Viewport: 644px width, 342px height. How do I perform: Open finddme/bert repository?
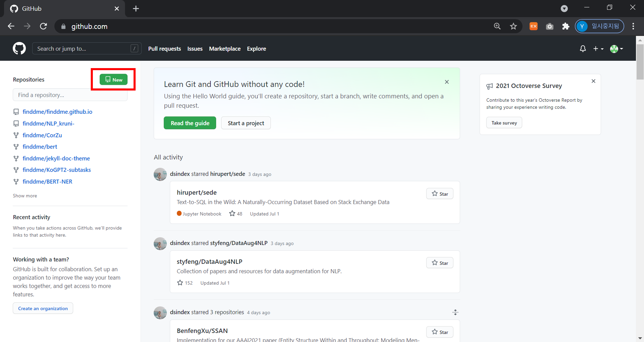(40, 146)
